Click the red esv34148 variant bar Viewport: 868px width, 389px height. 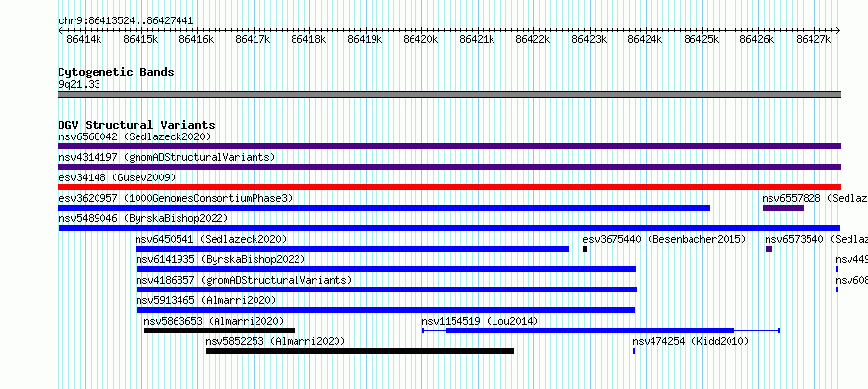[x=449, y=187]
